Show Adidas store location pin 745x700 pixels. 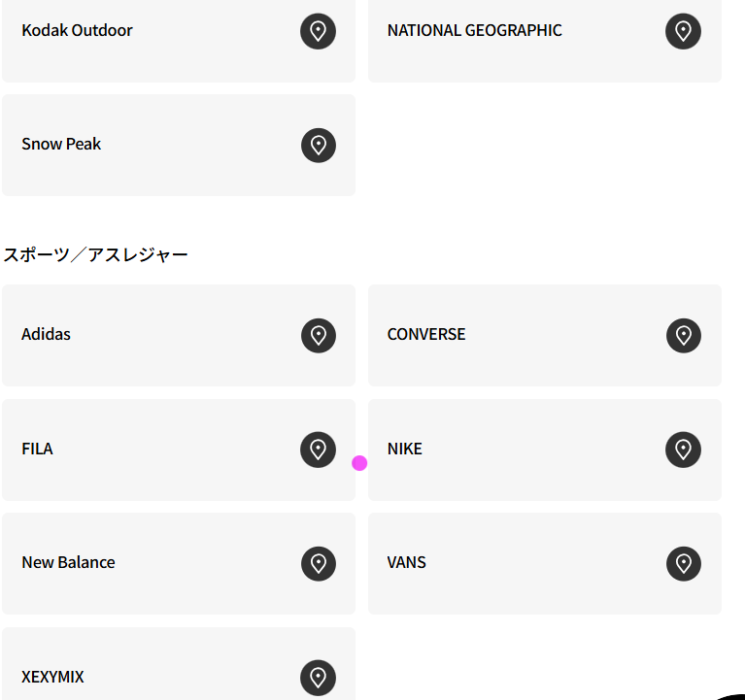318,335
